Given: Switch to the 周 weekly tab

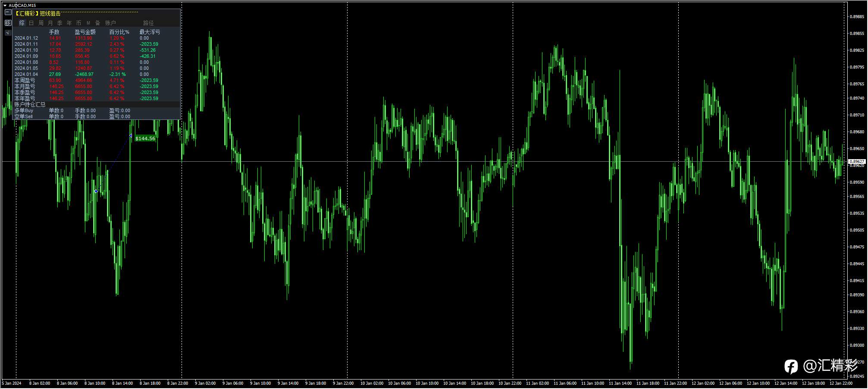Looking at the screenshot, I should pyautogui.click(x=41, y=23).
